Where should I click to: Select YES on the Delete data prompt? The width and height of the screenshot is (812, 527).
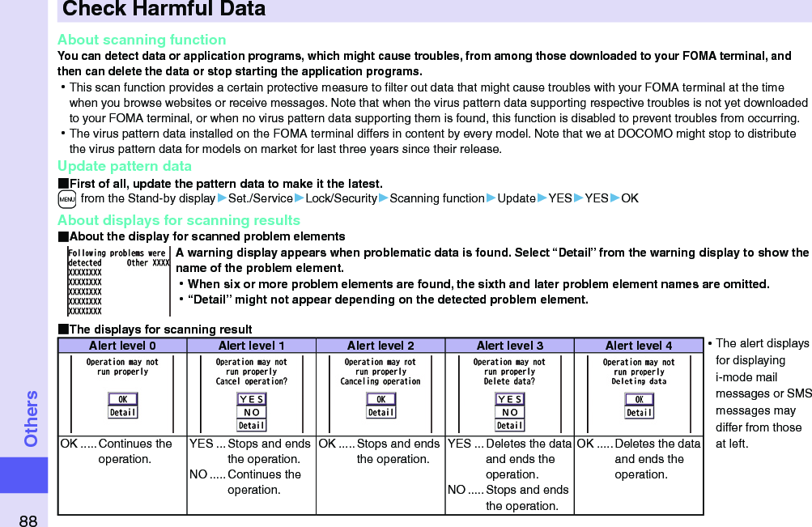click(509, 400)
